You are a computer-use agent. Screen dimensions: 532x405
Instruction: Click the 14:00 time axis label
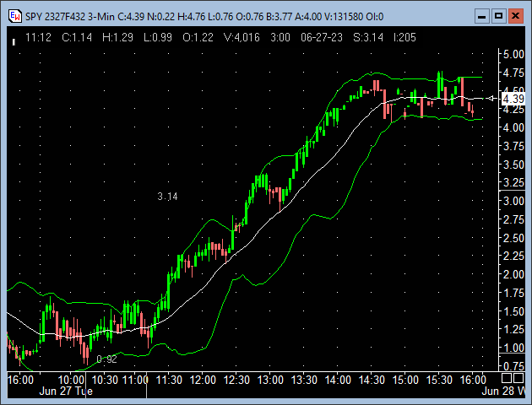click(338, 380)
